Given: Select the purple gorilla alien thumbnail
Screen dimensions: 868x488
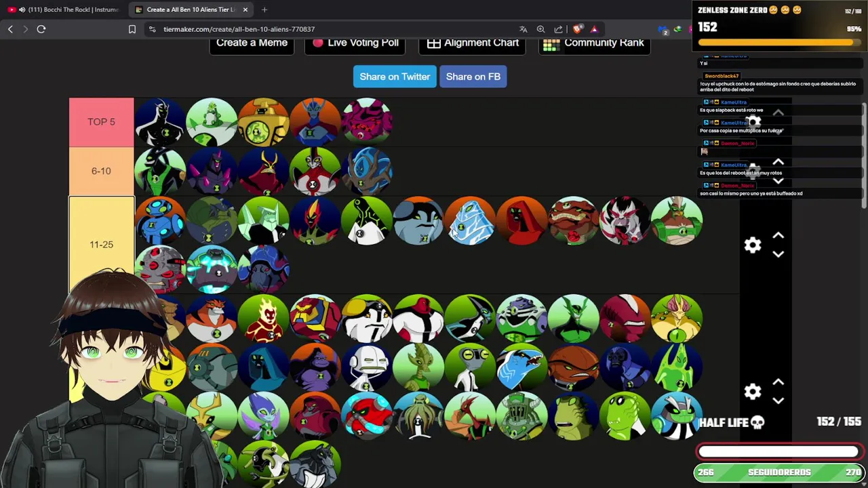Looking at the screenshot, I should coord(315,367).
